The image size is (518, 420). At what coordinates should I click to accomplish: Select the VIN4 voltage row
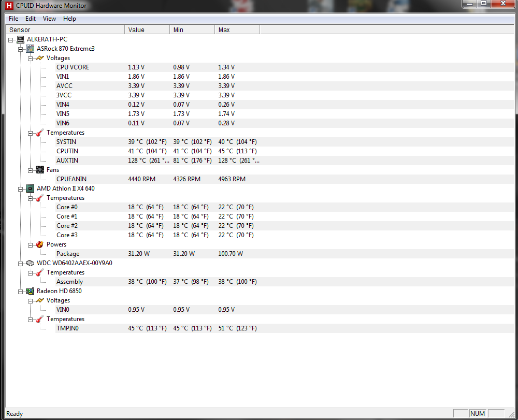point(285,105)
